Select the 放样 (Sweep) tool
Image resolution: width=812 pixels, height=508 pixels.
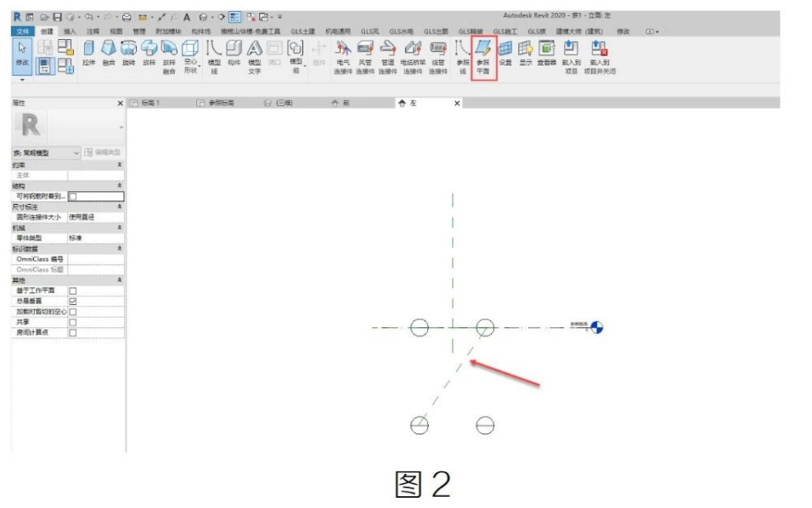pos(149,54)
